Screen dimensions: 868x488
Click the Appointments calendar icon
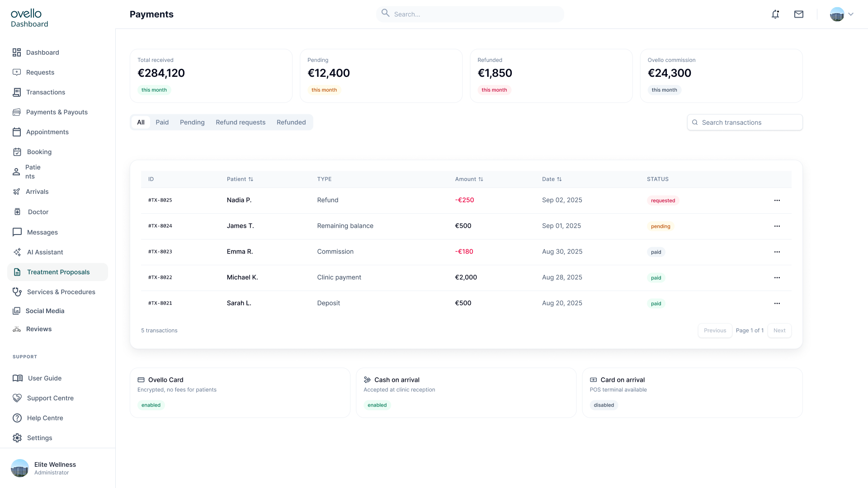(17, 132)
